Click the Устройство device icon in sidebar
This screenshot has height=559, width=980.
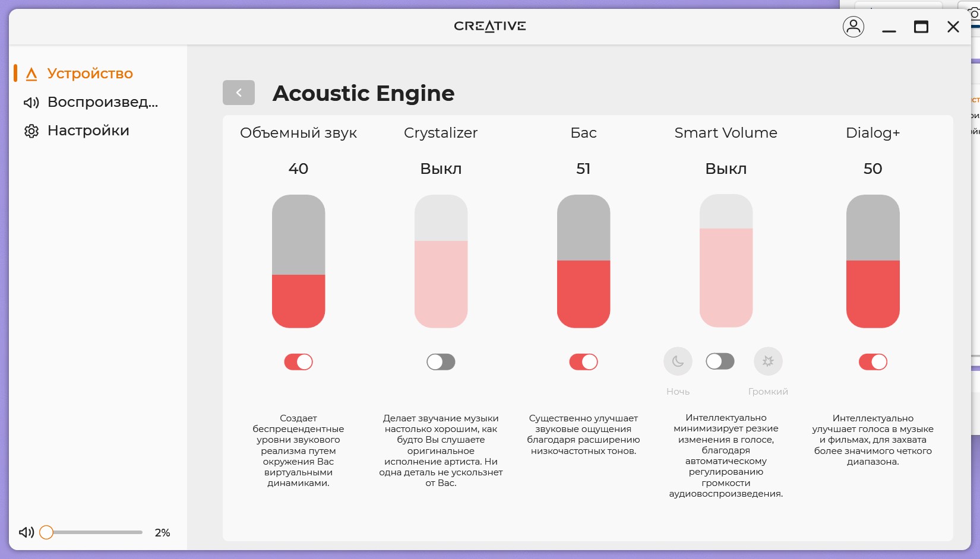pos(31,74)
